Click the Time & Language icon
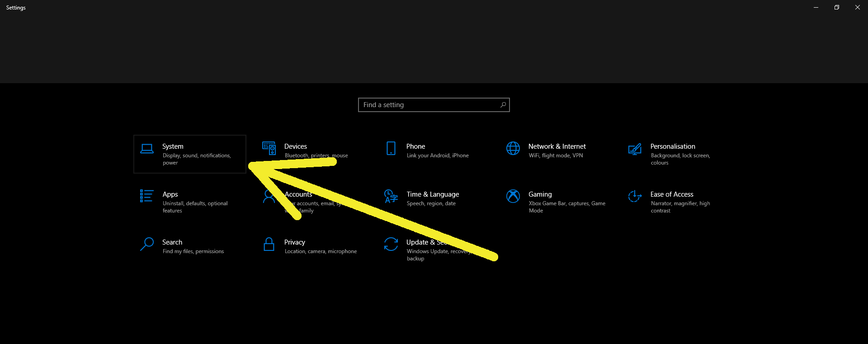Viewport: 868px width, 344px height. 391,196
